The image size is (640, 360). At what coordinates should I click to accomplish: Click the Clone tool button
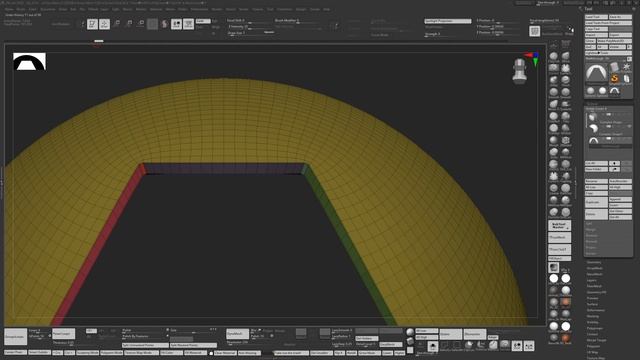coord(590,41)
